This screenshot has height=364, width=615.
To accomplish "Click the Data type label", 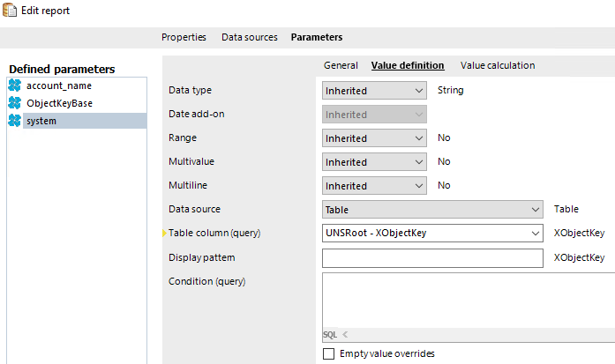I will [x=190, y=90].
